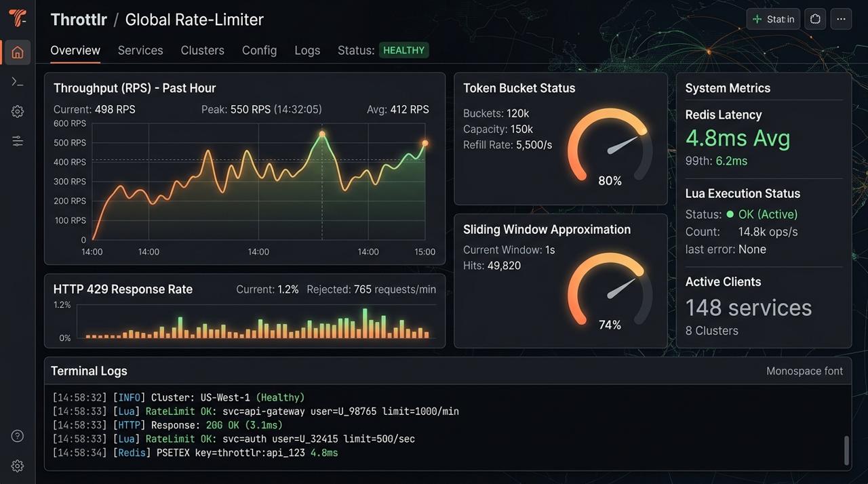The height and width of the screenshot is (484, 868).
Task: Click the shape icon button next to Stat in
Action: click(x=816, y=19)
